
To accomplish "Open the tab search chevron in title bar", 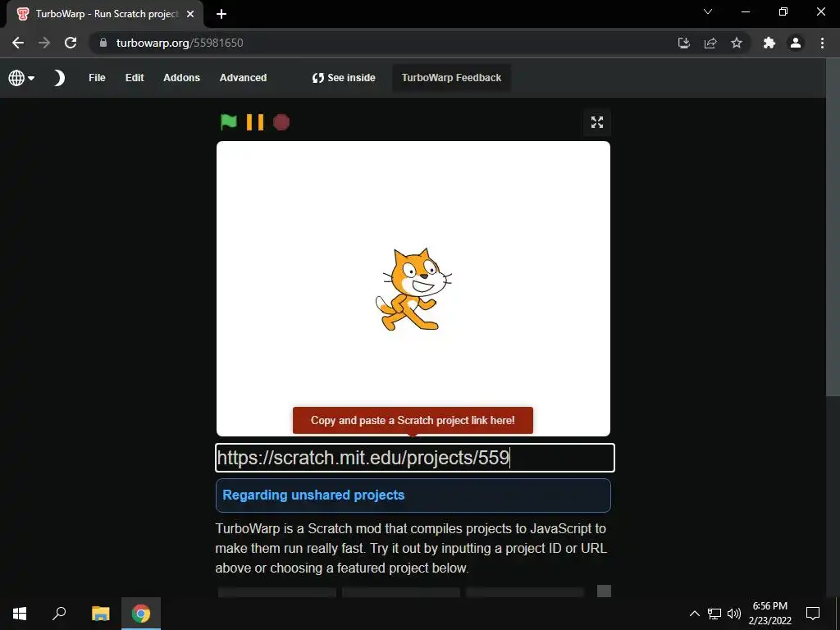I will pos(708,11).
